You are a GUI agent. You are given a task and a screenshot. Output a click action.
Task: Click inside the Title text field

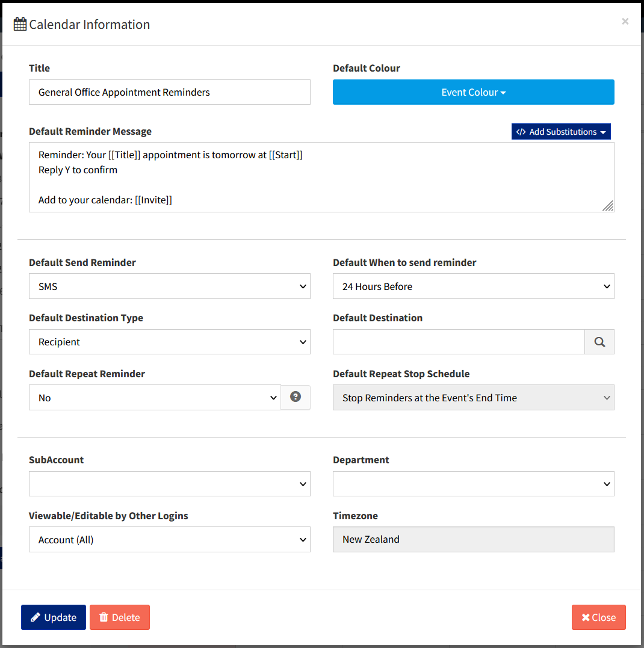(x=169, y=92)
